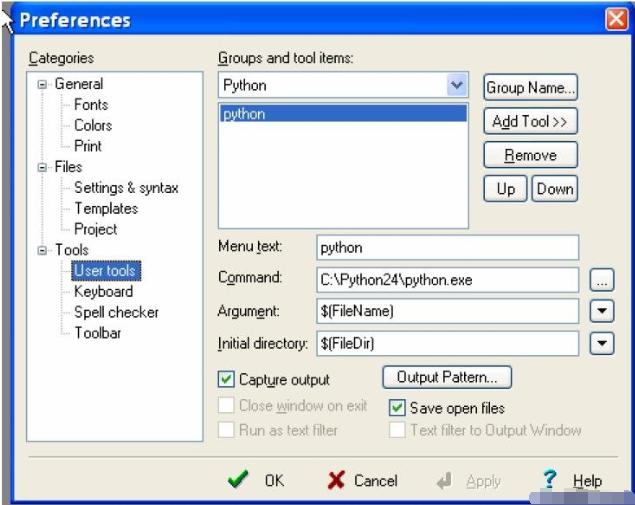Select the Tools tree label

click(x=72, y=250)
